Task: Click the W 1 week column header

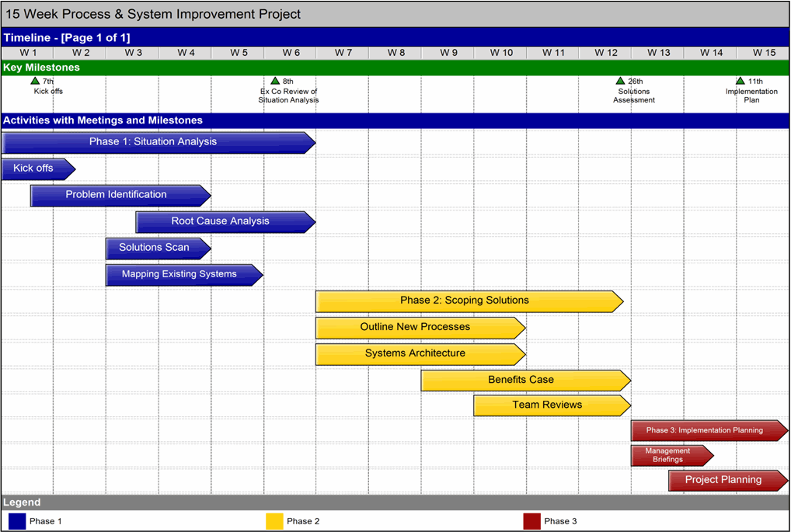Action: 28,53
